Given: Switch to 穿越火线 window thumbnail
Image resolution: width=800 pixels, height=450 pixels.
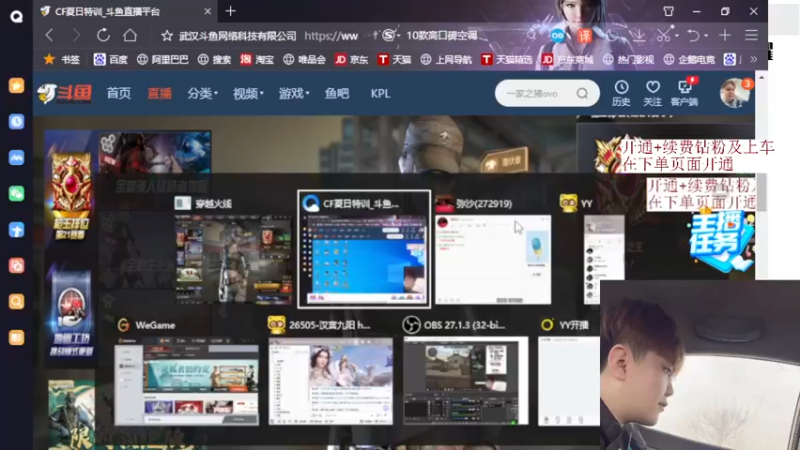Looking at the screenshot, I should (x=234, y=259).
